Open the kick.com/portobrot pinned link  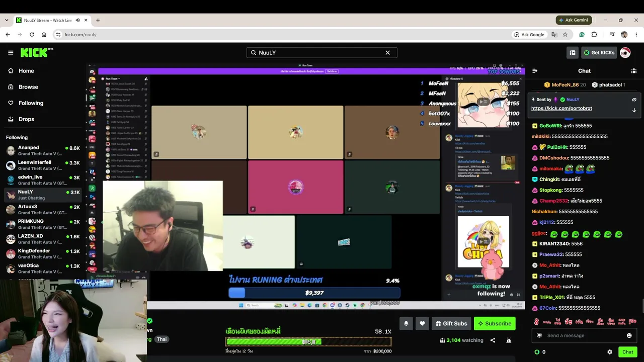tap(561, 109)
